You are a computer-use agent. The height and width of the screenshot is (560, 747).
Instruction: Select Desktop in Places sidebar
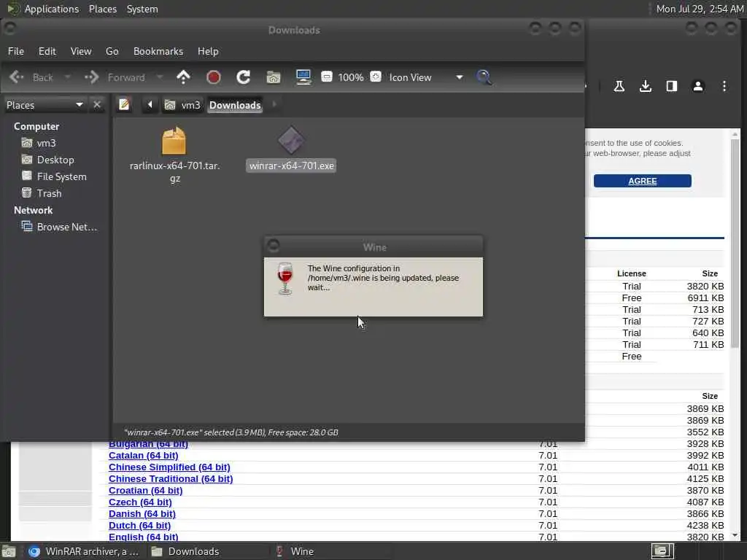click(x=55, y=160)
